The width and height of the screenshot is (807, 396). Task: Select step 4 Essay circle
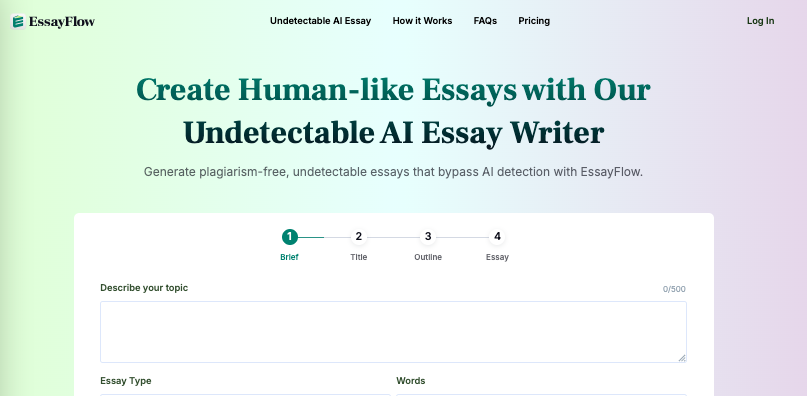[x=497, y=237]
